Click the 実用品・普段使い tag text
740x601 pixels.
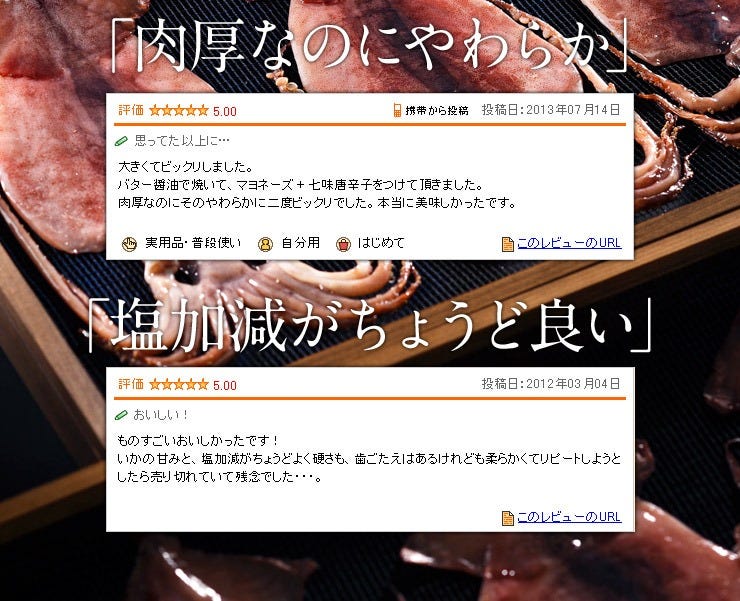193,243
